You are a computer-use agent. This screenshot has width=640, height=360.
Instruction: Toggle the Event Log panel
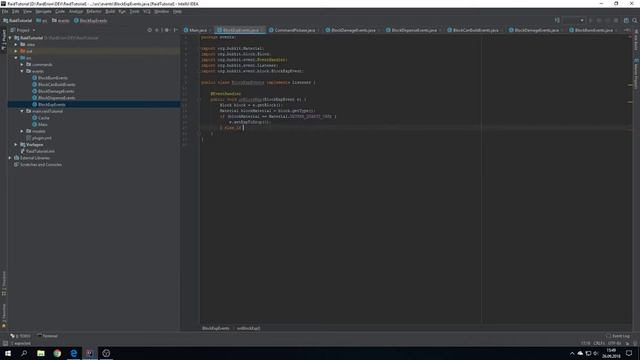click(x=618, y=336)
